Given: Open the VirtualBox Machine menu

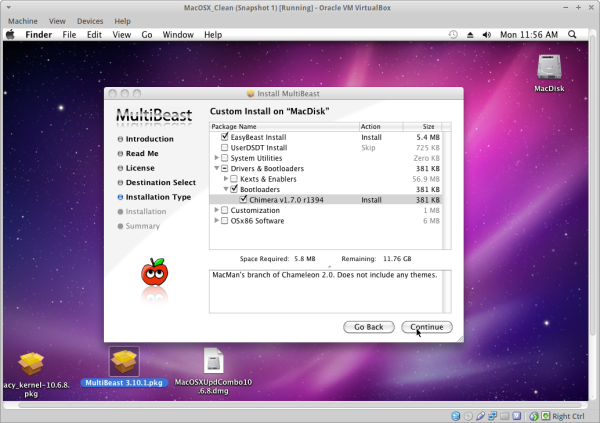Looking at the screenshot, I should coord(23,21).
